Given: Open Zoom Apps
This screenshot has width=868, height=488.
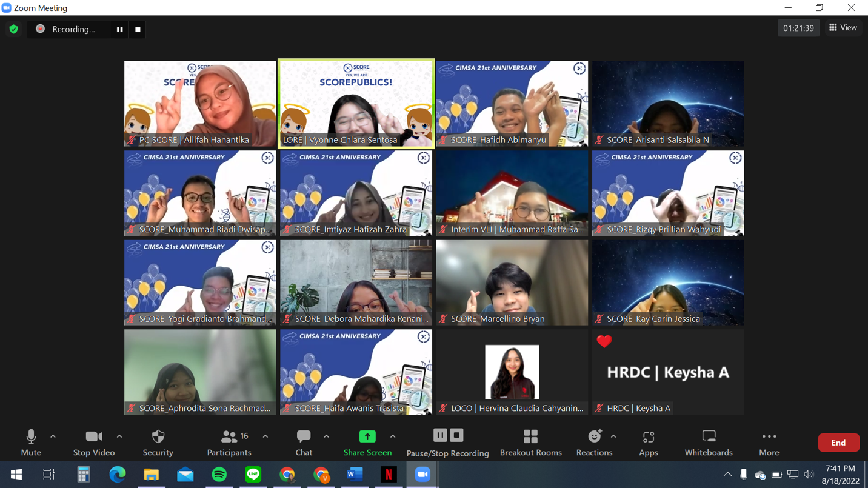Looking at the screenshot, I should [x=649, y=443].
